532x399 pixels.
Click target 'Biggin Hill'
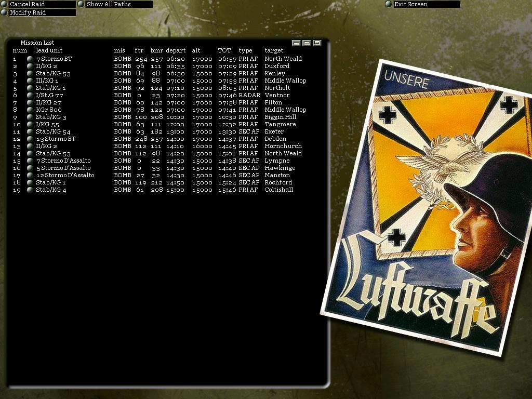pos(280,117)
